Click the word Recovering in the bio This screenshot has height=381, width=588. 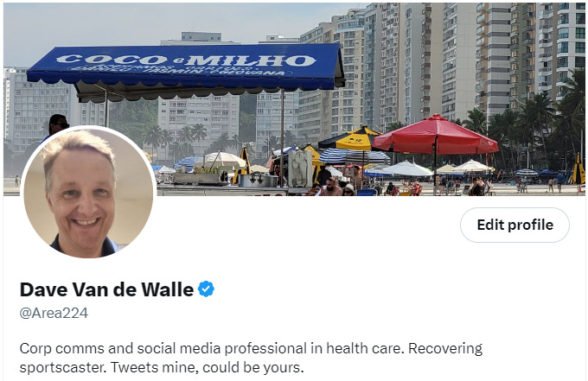[x=445, y=348]
